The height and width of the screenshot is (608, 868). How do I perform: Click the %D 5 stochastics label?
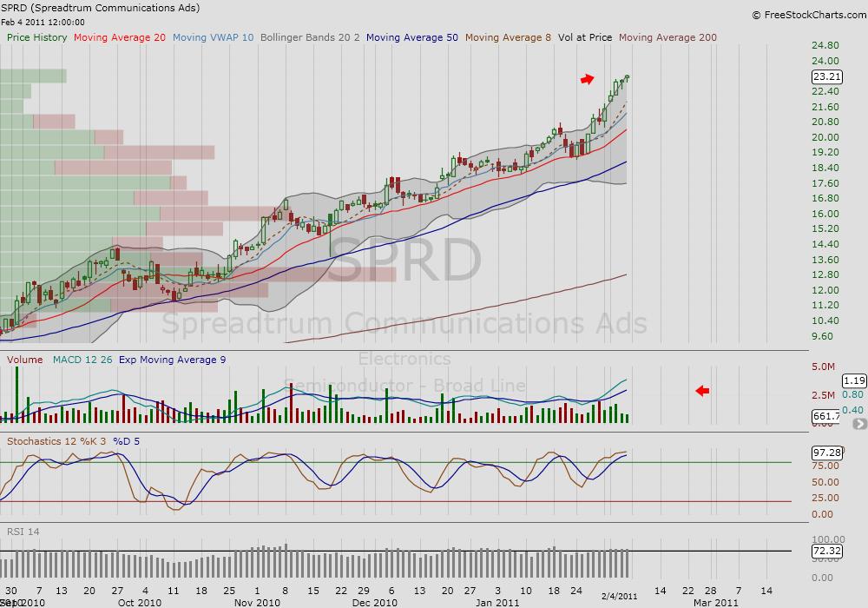pyautogui.click(x=126, y=441)
